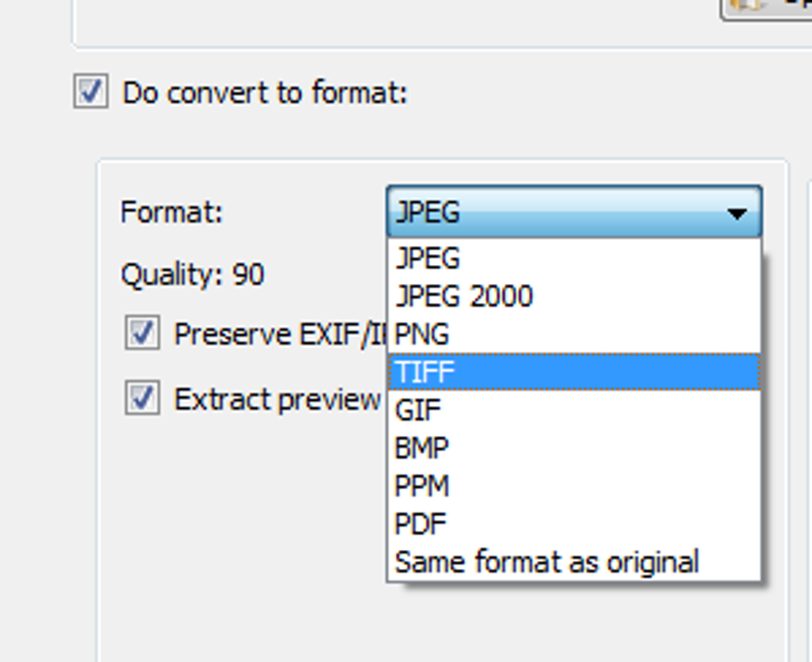Click the Format dropdown arrow
Image resolution: width=812 pixels, height=662 pixels.
coord(737,213)
